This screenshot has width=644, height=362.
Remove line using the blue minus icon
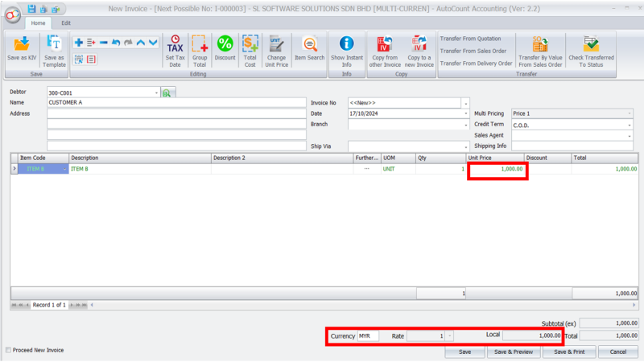pos(104,43)
